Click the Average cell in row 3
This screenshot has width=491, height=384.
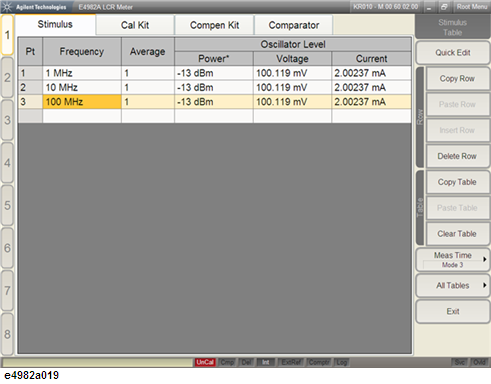tap(148, 102)
